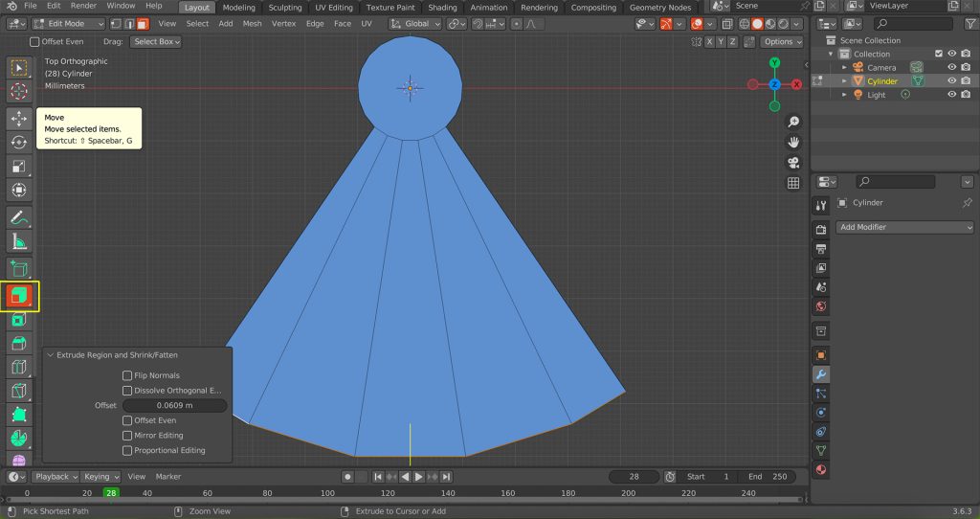Hide Light in viewport with eye icon

click(952, 95)
